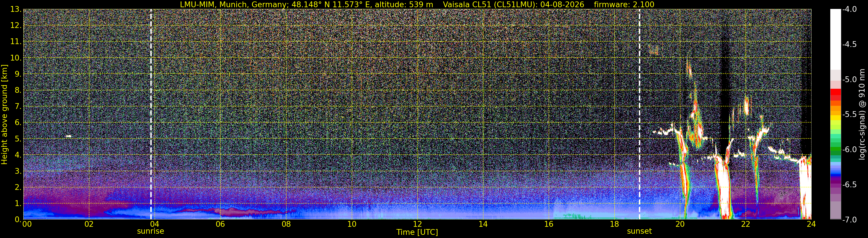Click the Height above ground axis label
Image resolution: width=868 pixels, height=238 pixels.
(4, 114)
